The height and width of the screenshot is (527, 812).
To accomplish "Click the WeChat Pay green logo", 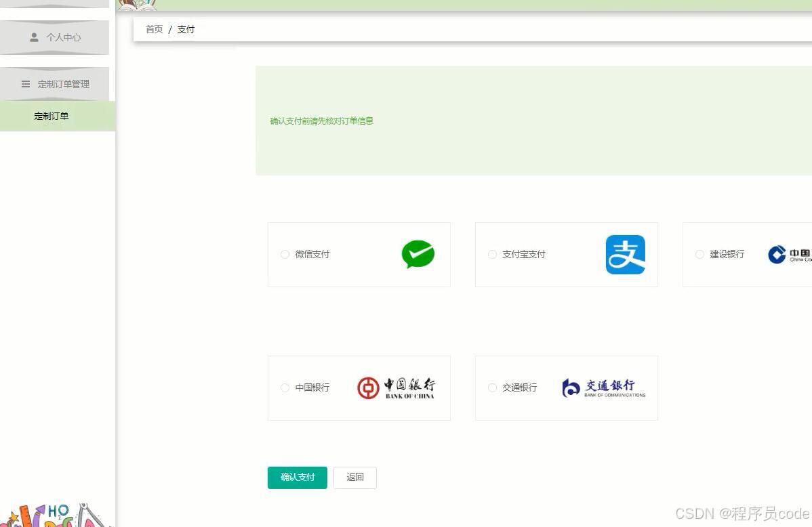I will 418,254.
